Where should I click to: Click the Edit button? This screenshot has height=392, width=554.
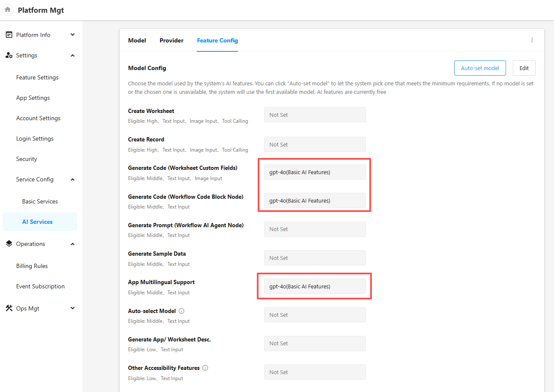point(524,68)
